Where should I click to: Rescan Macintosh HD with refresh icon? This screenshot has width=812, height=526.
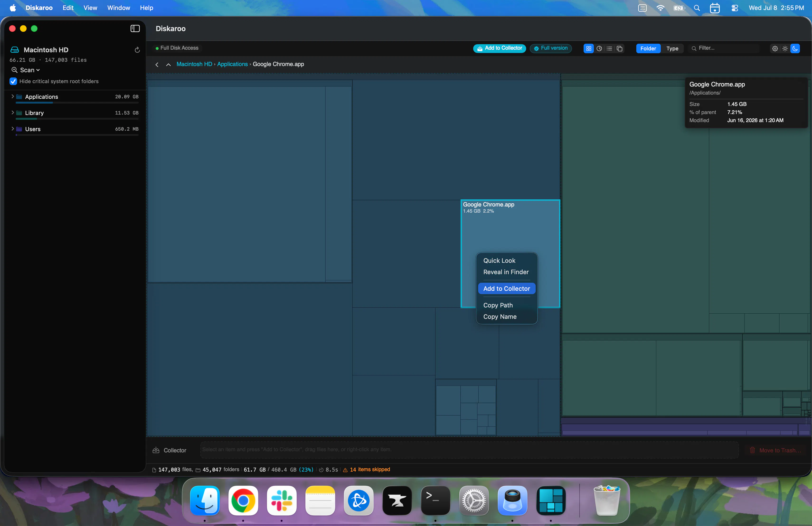(x=137, y=50)
